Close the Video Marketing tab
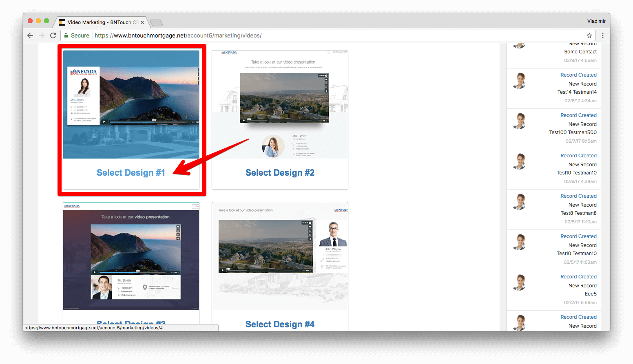This screenshot has width=633, height=364. pyautogui.click(x=142, y=22)
